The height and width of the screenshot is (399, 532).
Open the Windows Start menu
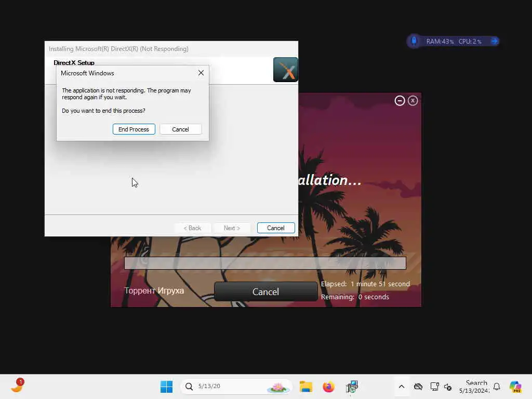click(x=166, y=387)
